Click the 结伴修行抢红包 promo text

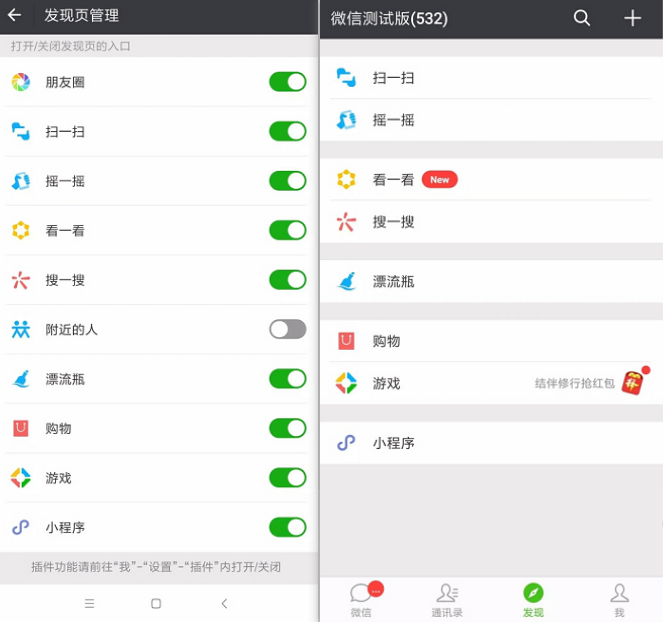574,383
